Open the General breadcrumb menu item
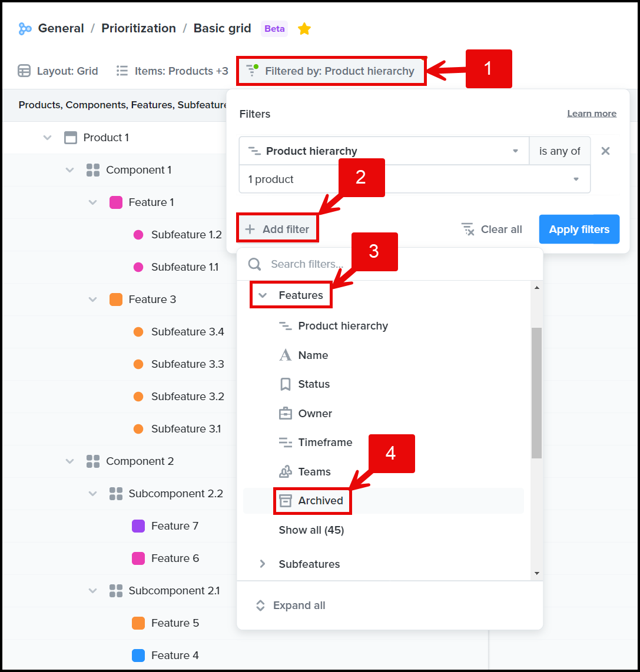 point(61,28)
